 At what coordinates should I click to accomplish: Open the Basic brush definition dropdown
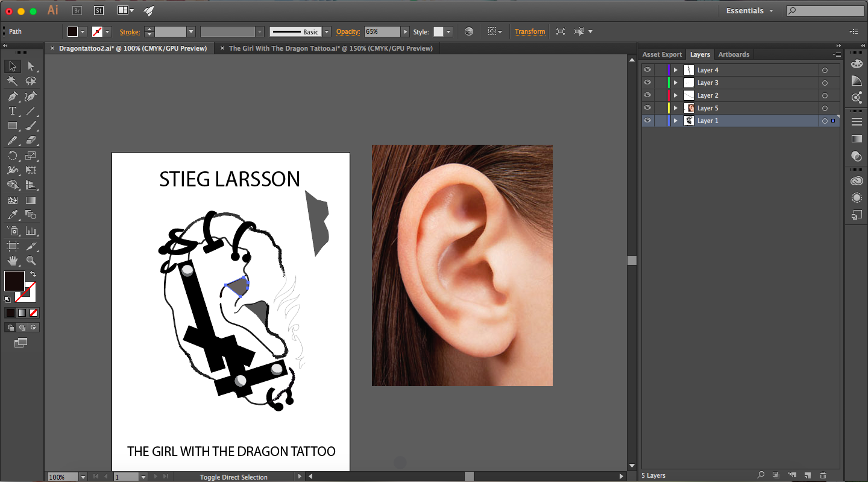click(327, 32)
